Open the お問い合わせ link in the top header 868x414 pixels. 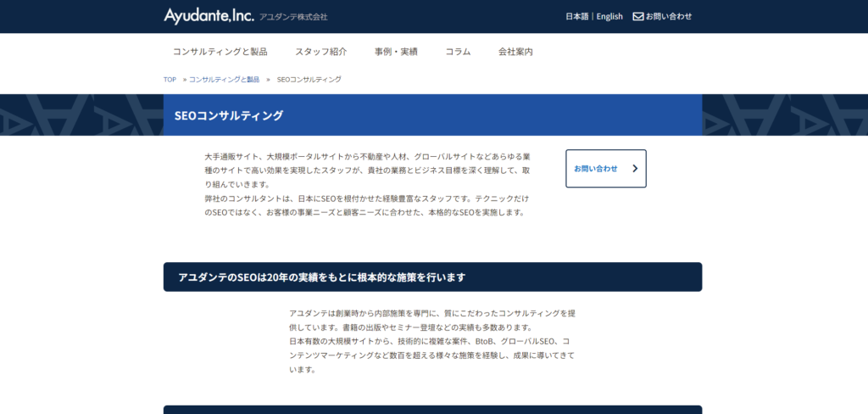coord(669,16)
